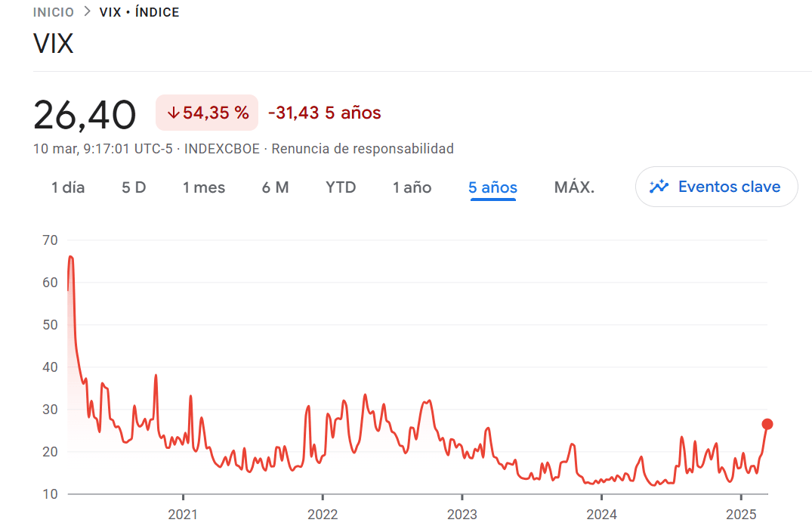The width and height of the screenshot is (812, 529).
Task: Switch to the 5 D view
Action: 134,187
